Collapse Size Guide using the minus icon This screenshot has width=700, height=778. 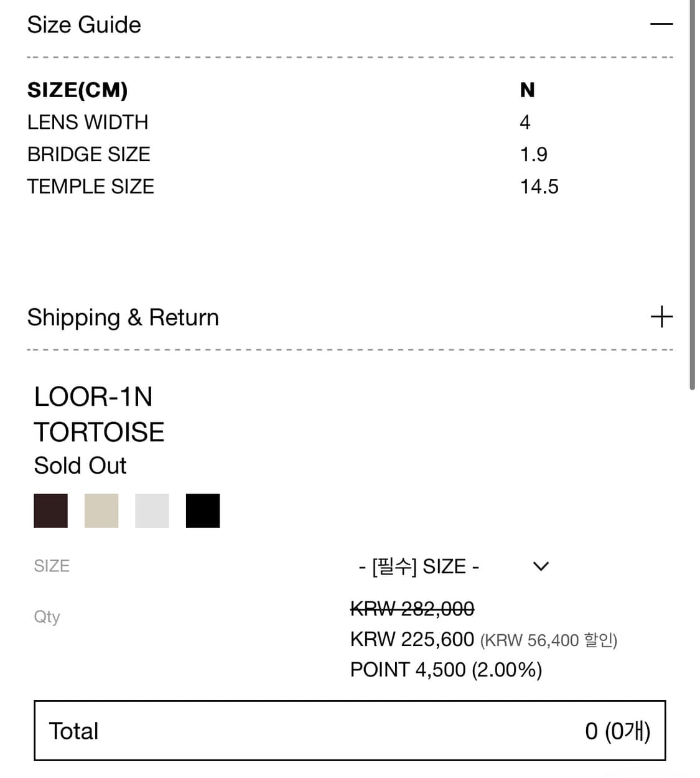[661, 24]
